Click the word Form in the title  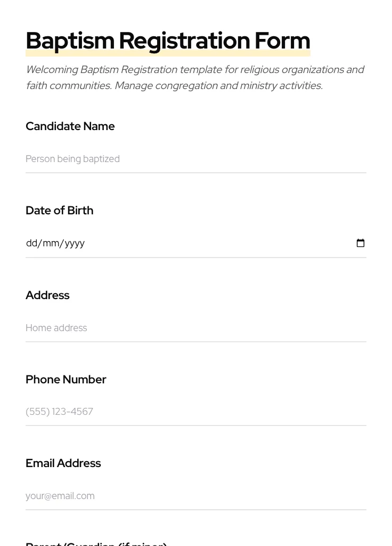(x=282, y=41)
